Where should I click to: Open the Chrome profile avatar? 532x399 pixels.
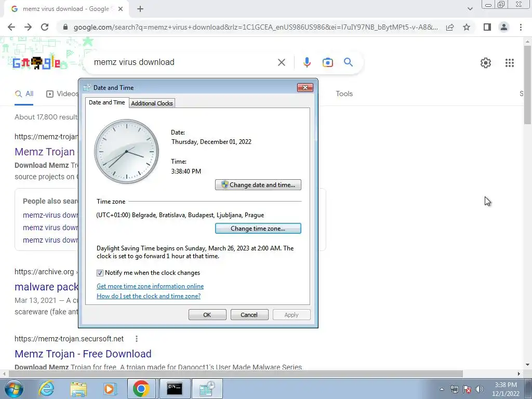pos(504,27)
